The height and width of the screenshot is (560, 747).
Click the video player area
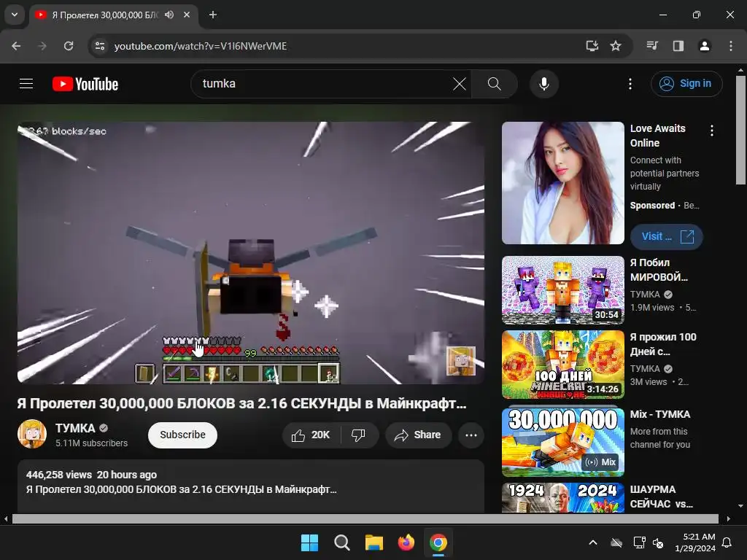tap(251, 253)
